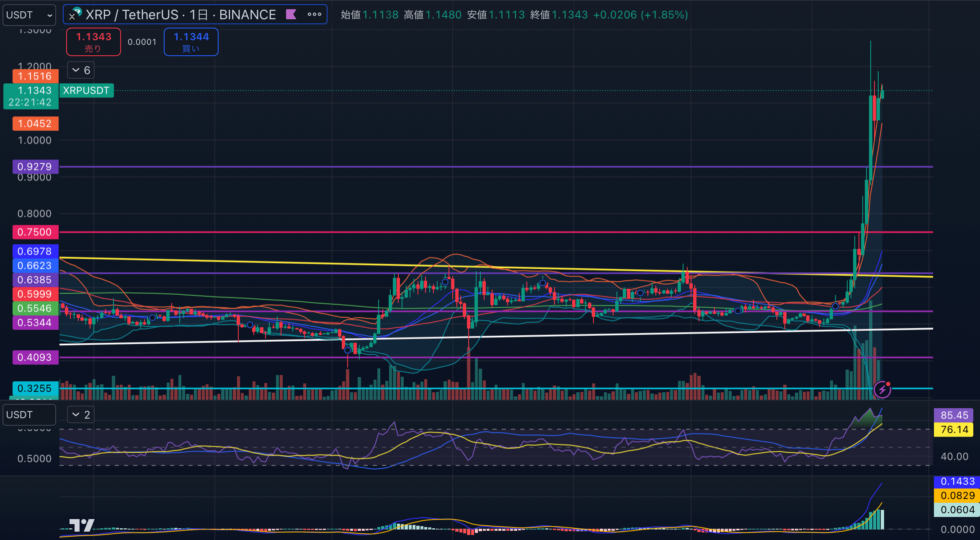Image resolution: width=980 pixels, height=540 pixels.
Task: Click the MACD 0.1433 value label
Action: point(957,481)
